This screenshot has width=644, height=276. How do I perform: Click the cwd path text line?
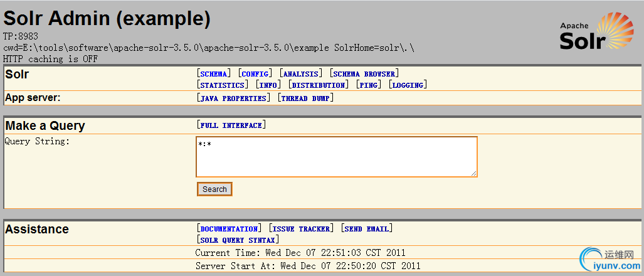(209, 48)
